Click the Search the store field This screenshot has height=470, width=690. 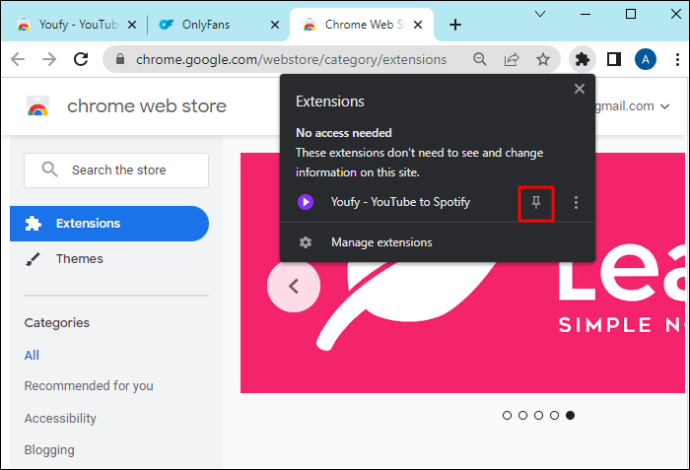pos(116,170)
